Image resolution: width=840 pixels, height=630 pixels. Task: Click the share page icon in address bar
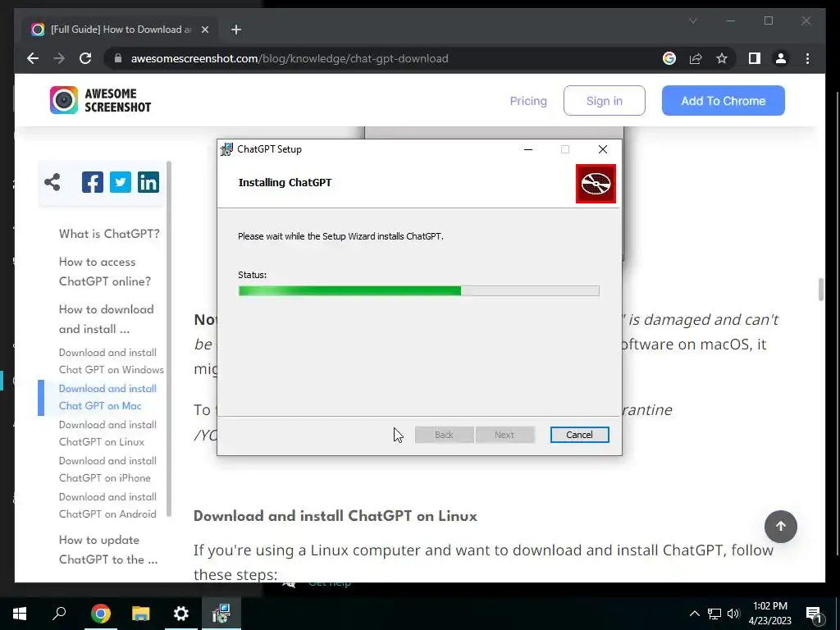(x=696, y=58)
